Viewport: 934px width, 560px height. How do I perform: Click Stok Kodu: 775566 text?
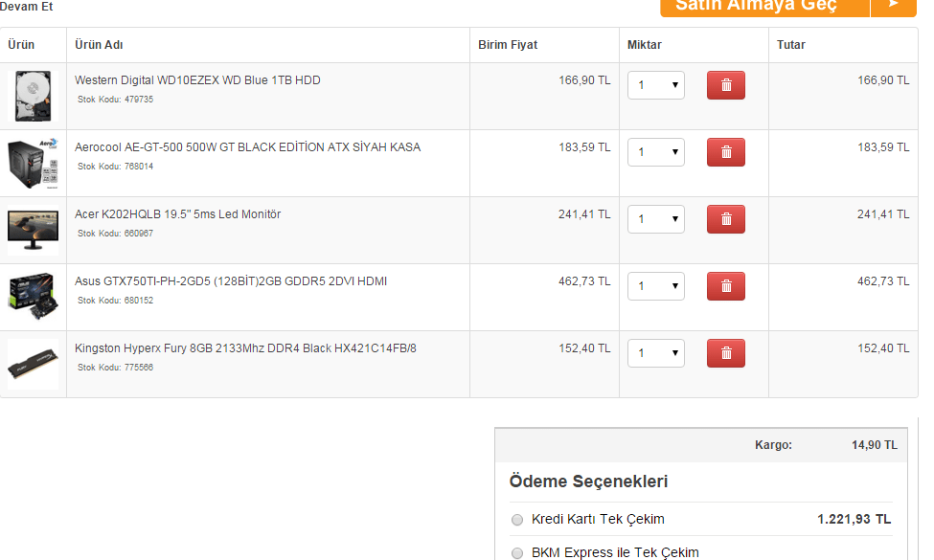(x=116, y=368)
